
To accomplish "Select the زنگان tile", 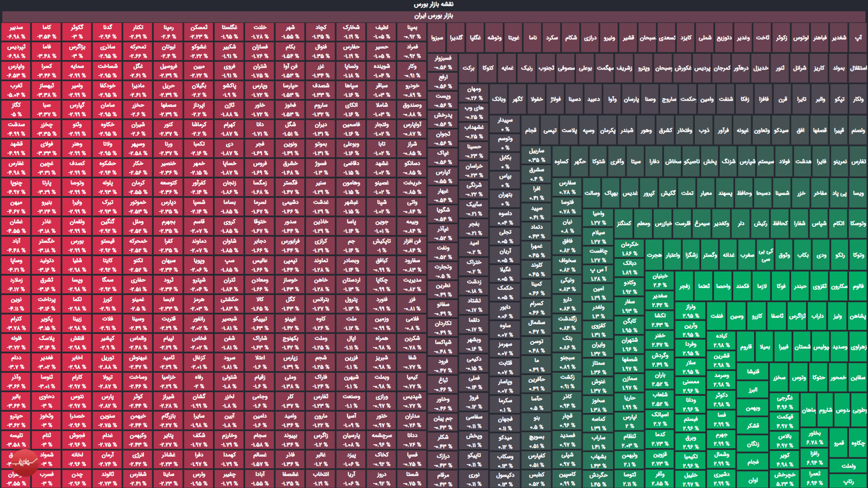I will [x=753, y=444].
